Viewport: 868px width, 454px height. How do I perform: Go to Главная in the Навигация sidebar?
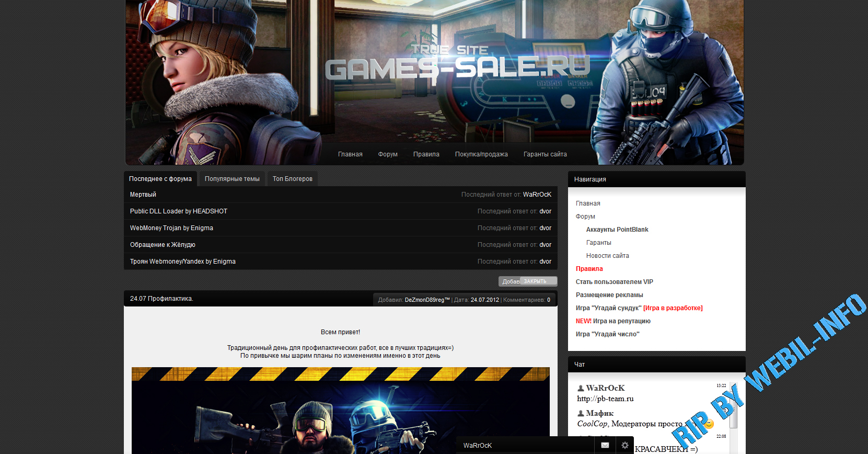[588, 203]
